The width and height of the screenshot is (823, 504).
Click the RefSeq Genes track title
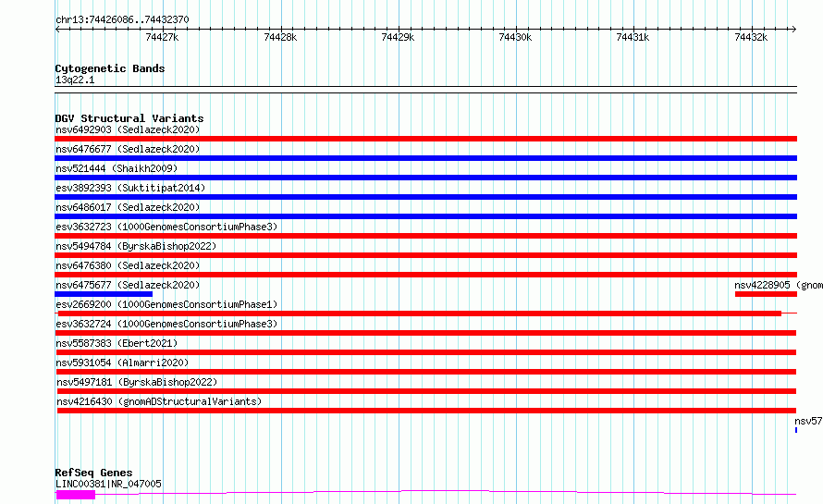point(93,473)
